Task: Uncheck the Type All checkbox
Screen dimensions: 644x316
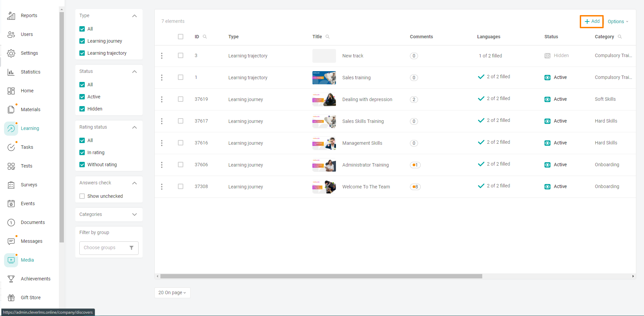Action: [82, 29]
